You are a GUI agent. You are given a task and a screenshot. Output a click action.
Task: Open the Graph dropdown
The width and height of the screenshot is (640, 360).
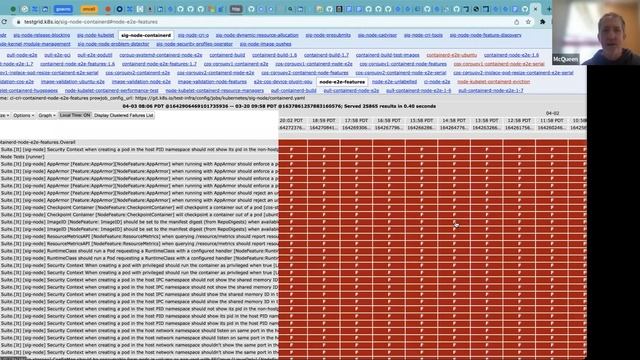(47, 116)
